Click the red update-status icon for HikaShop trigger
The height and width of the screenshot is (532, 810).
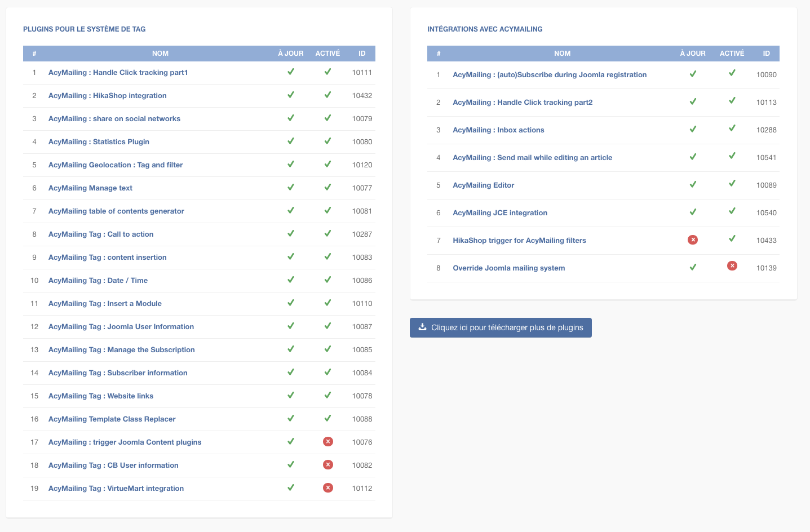point(693,240)
